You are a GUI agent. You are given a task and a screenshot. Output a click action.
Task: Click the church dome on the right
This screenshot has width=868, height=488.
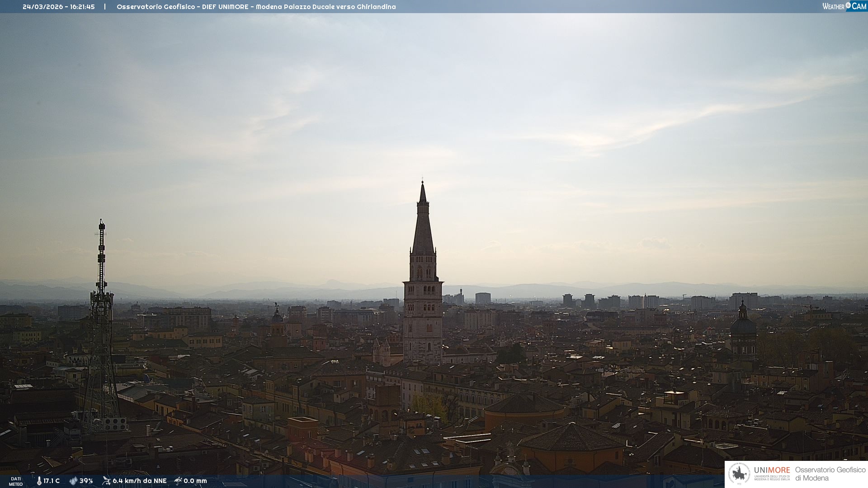click(x=743, y=326)
